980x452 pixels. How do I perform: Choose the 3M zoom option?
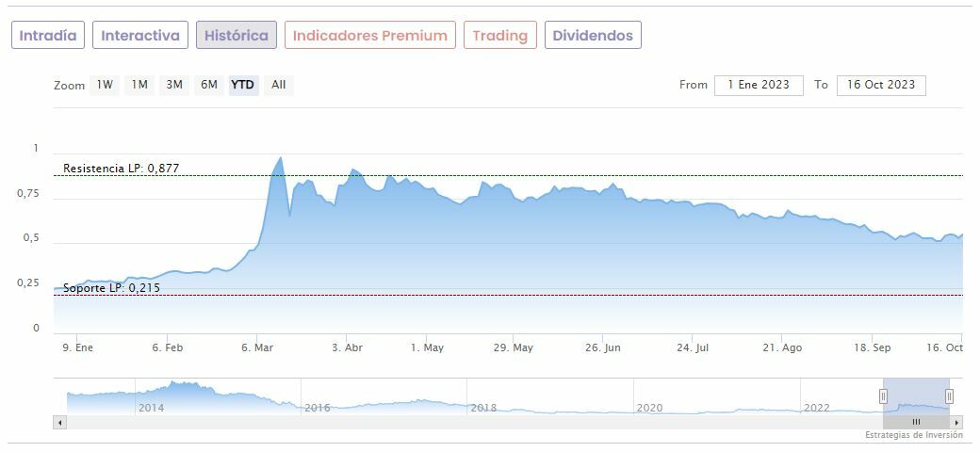174,85
